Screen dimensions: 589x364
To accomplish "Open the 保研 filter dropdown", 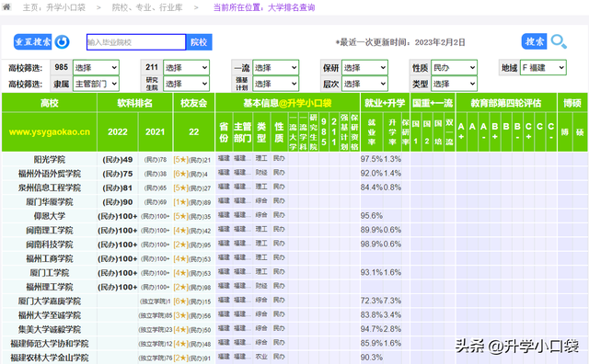I will click(x=364, y=67).
